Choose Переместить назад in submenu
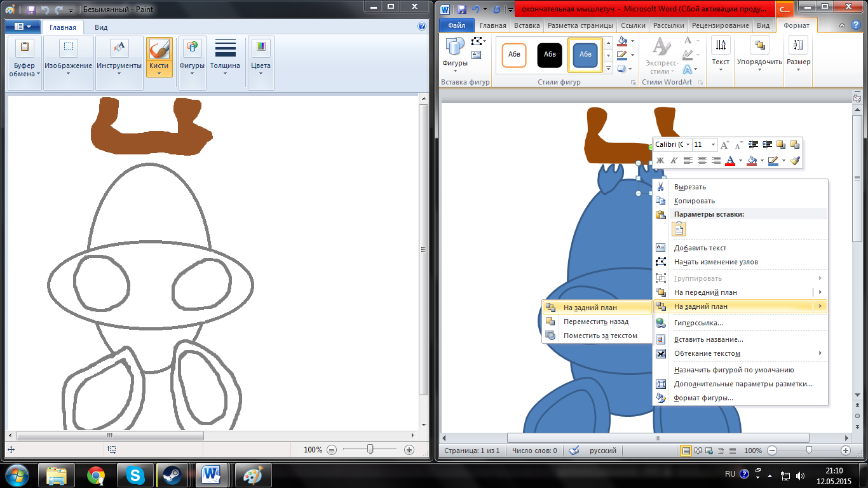The height and width of the screenshot is (488, 868). point(597,322)
